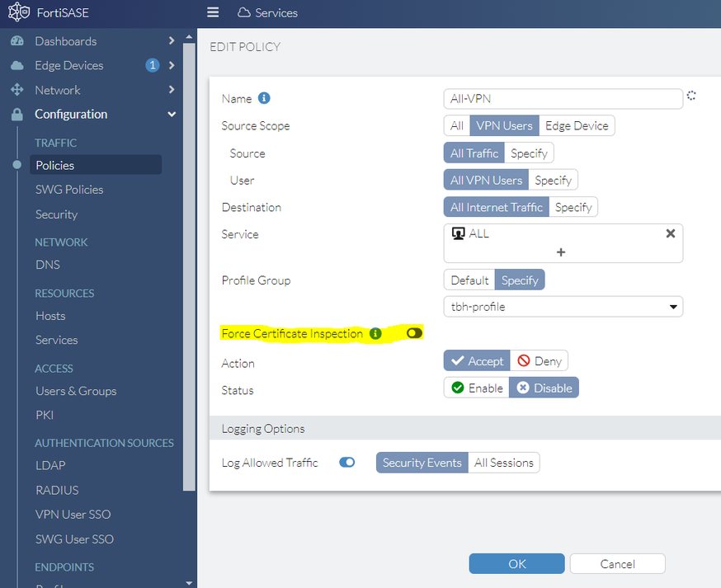Click the ALL service monitor icon

(x=458, y=233)
